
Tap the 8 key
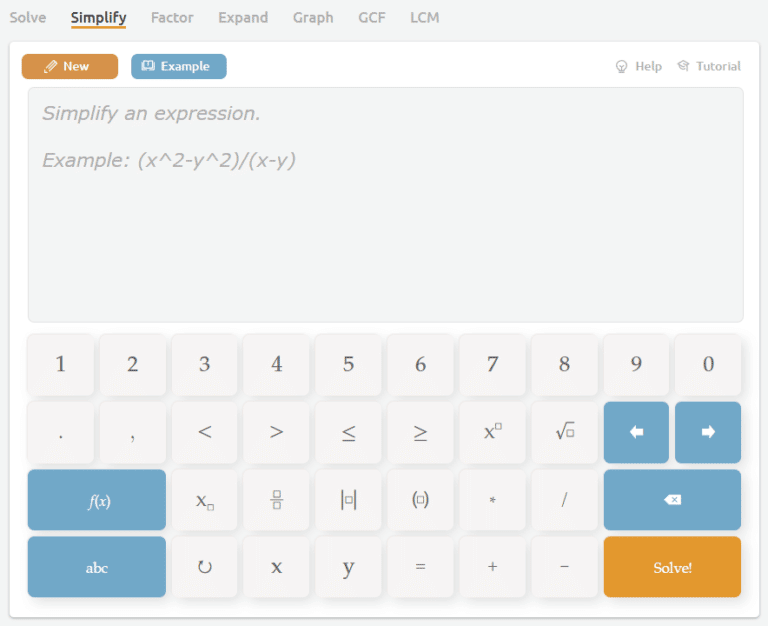coord(564,364)
